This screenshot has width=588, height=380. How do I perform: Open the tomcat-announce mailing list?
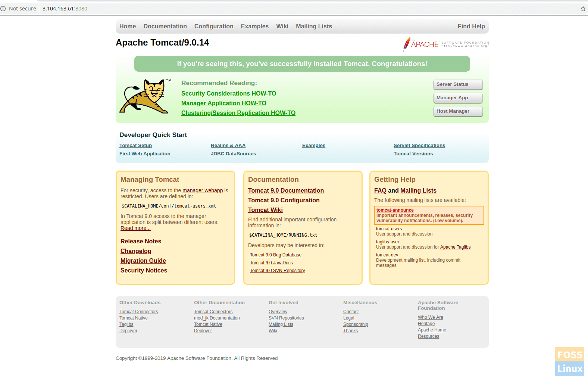(x=395, y=210)
